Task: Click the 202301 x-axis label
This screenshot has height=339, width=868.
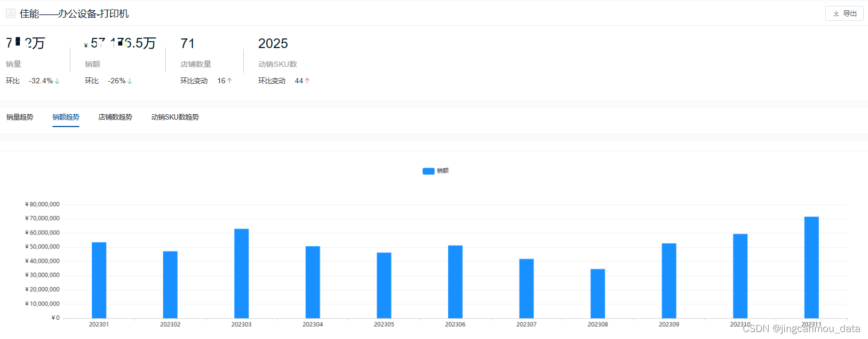Action: (99, 325)
